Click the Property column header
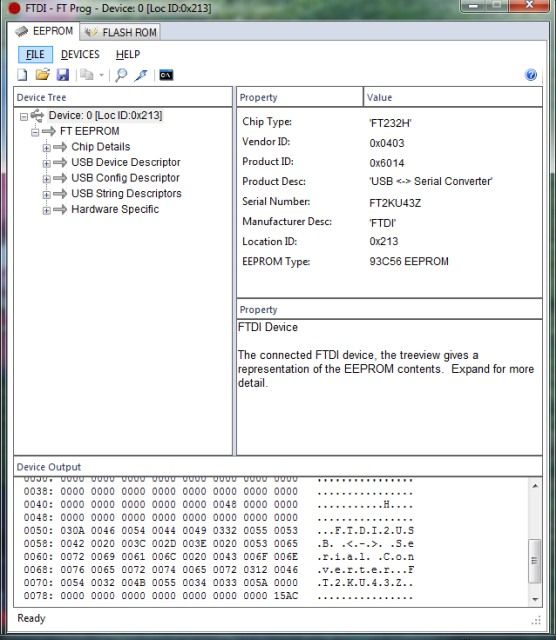The width and height of the screenshot is (556, 640). 300,98
